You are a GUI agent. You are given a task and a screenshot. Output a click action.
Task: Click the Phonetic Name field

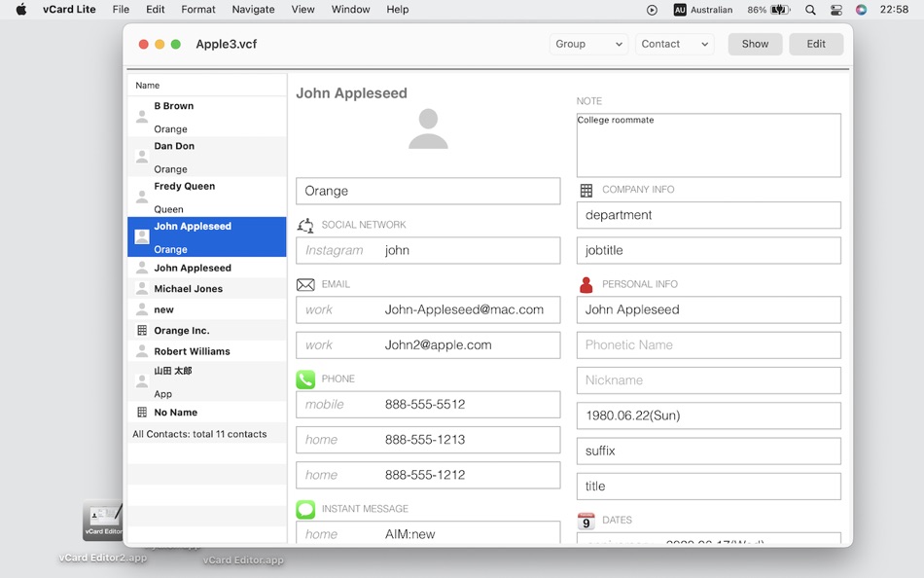[708, 345]
